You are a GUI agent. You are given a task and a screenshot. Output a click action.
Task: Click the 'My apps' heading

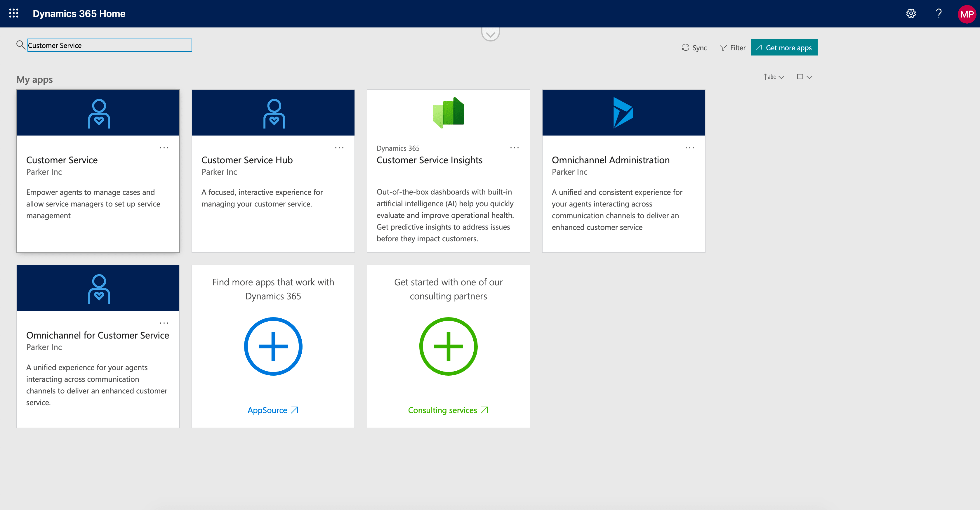click(35, 79)
